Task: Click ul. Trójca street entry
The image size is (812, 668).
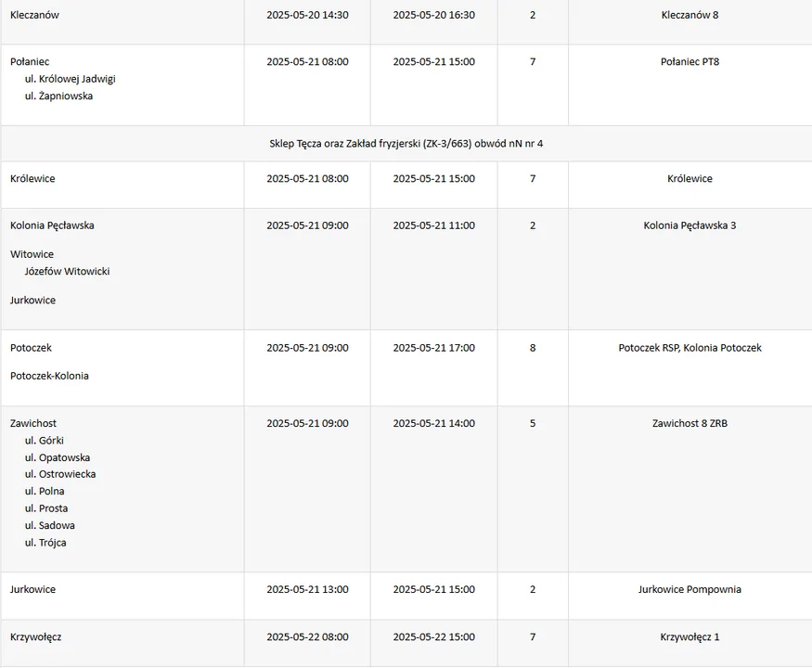Action: (x=45, y=543)
